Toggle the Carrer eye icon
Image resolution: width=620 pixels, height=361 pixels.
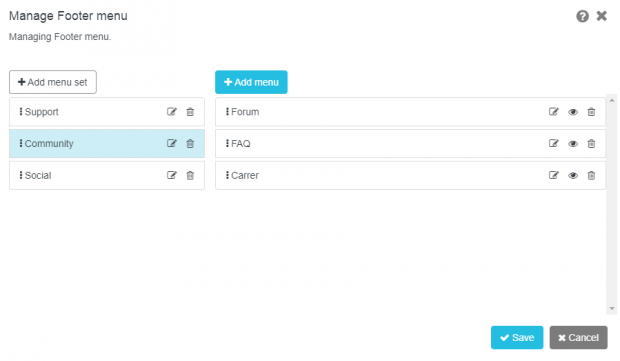[573, 176]
